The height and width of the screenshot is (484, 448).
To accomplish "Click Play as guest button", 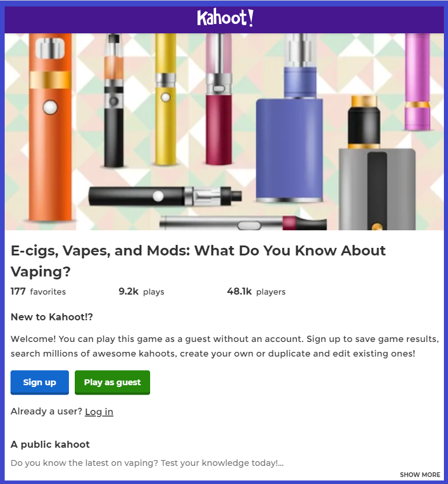I will click(x=112, y=382).
